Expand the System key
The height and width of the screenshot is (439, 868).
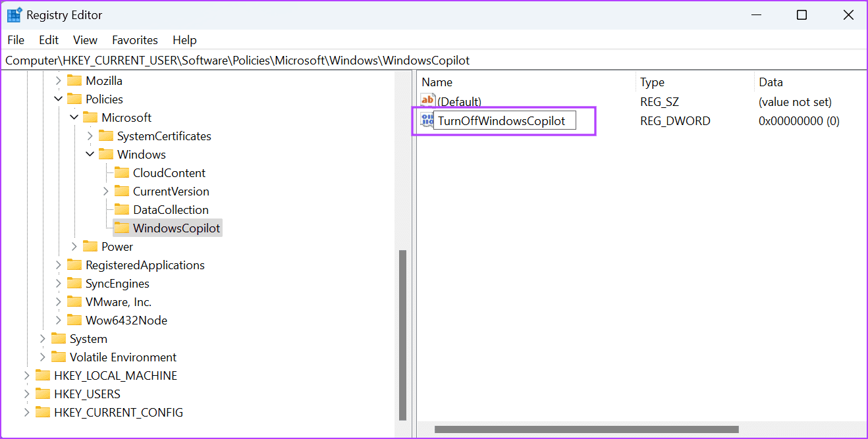[43, 339]
